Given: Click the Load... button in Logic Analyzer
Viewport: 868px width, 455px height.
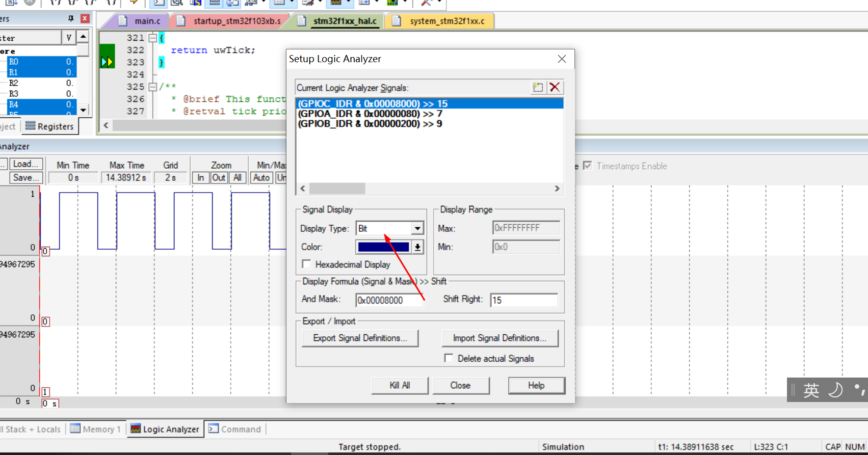Looking at the screenshot, I should click(x=25, y=164).
